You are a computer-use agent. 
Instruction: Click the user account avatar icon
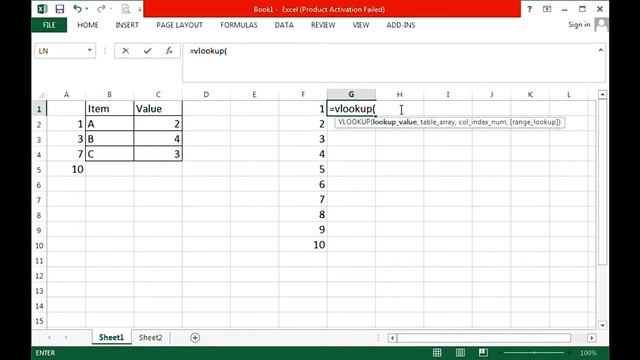601,25
